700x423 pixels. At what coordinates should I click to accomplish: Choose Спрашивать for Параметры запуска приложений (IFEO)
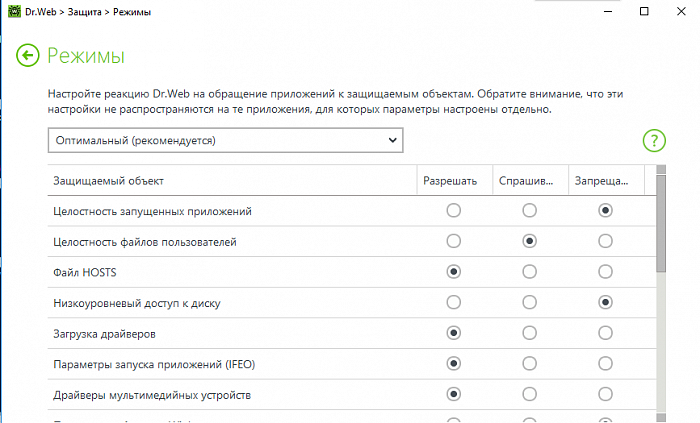[x=529, y=364]
